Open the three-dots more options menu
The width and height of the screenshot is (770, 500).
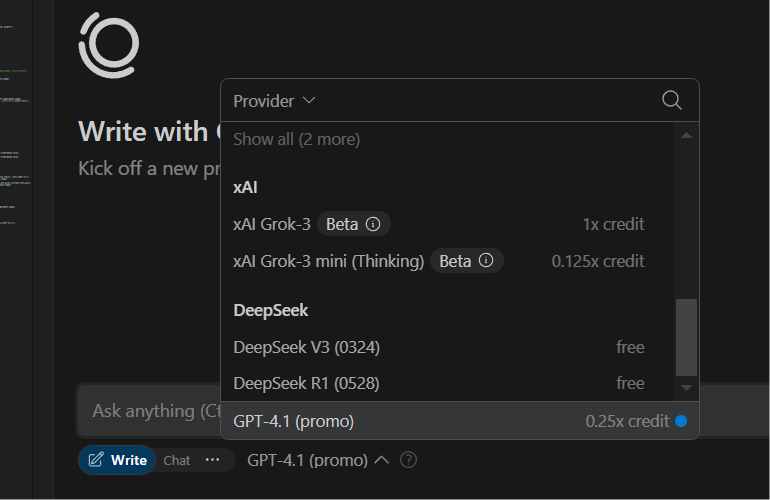coord(212,460)
